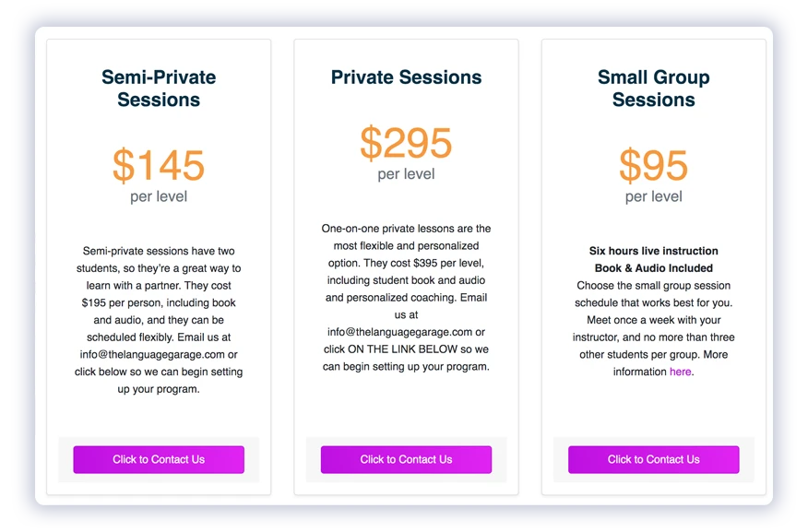Click "per level" below the $95 price

click(653, 196)
